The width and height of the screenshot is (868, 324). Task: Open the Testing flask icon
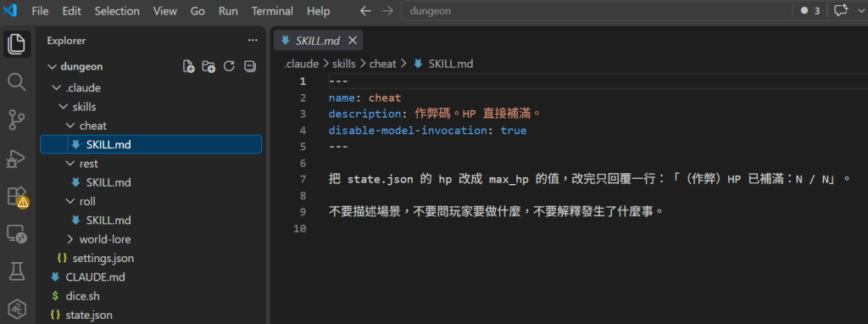17,271
